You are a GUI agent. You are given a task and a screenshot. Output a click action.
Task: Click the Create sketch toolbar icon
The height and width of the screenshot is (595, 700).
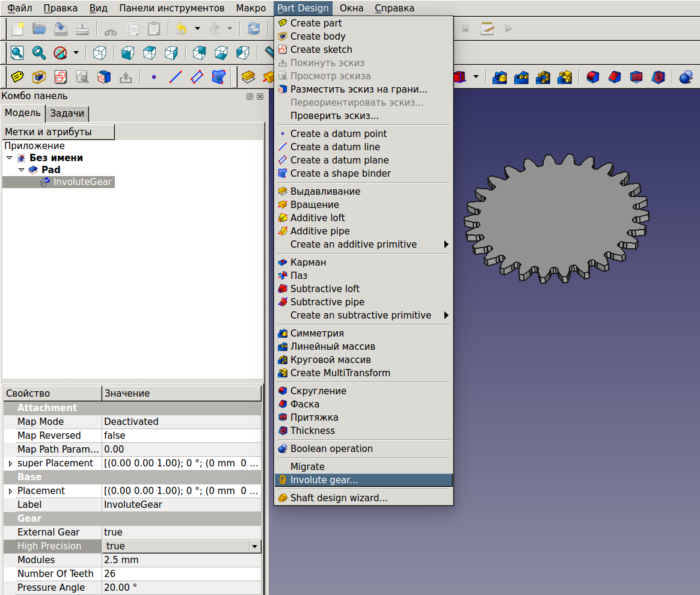(x=60, y=77)
